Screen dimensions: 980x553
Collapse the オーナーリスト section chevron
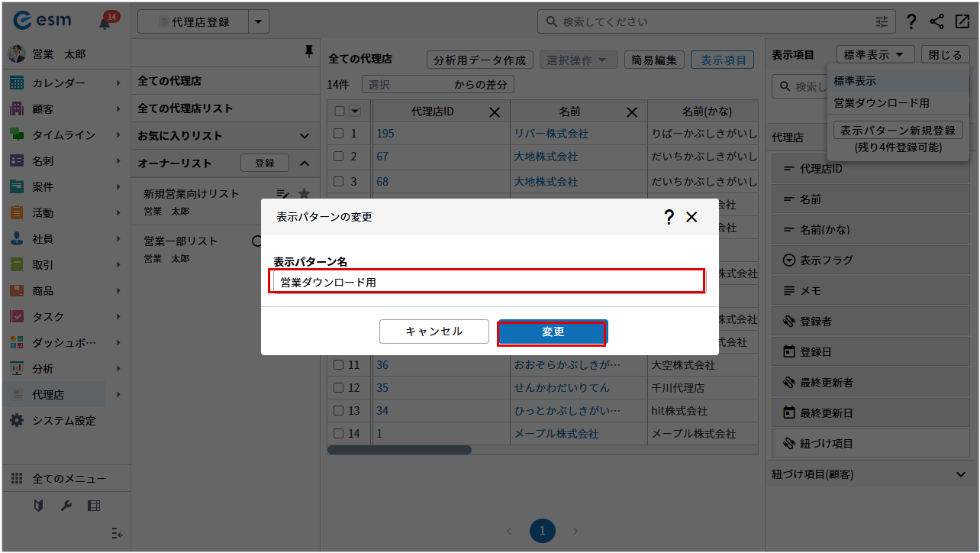pos(305,163)
